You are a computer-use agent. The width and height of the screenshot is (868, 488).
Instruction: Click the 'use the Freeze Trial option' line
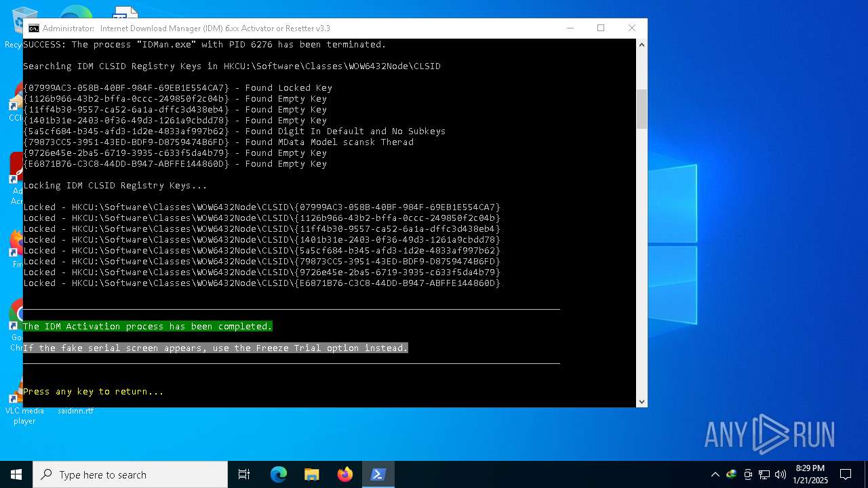[x=216, y=348]
